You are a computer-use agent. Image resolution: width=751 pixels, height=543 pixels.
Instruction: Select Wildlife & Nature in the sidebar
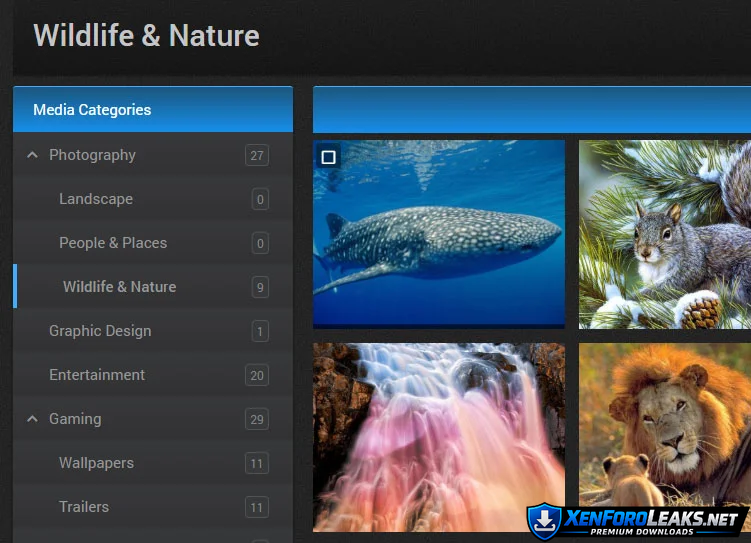(x=119, y=287)
